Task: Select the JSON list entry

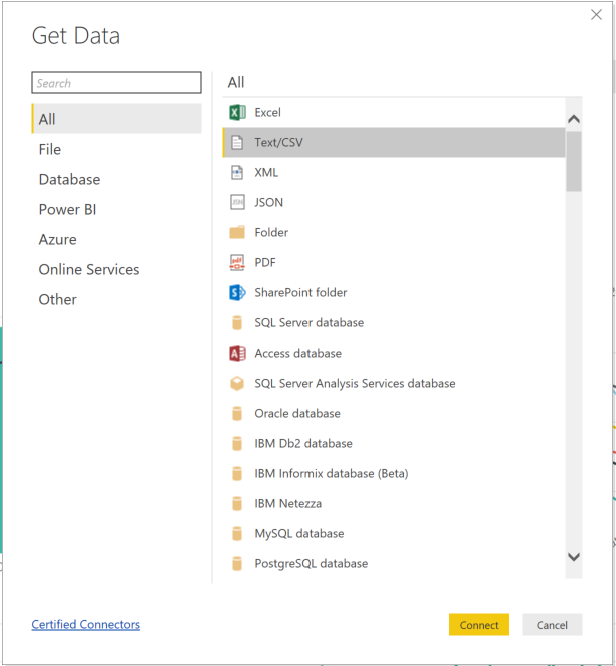Action: point(394,202)
